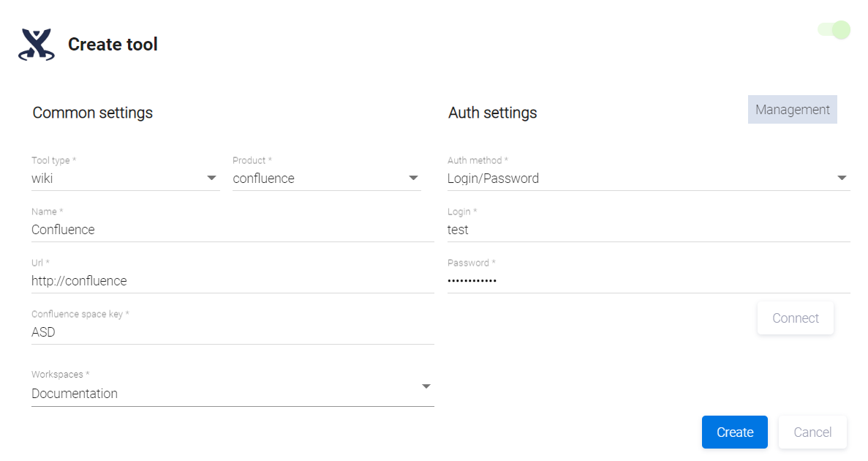
Task: Focus the Password input field
Action: (649, 281)
